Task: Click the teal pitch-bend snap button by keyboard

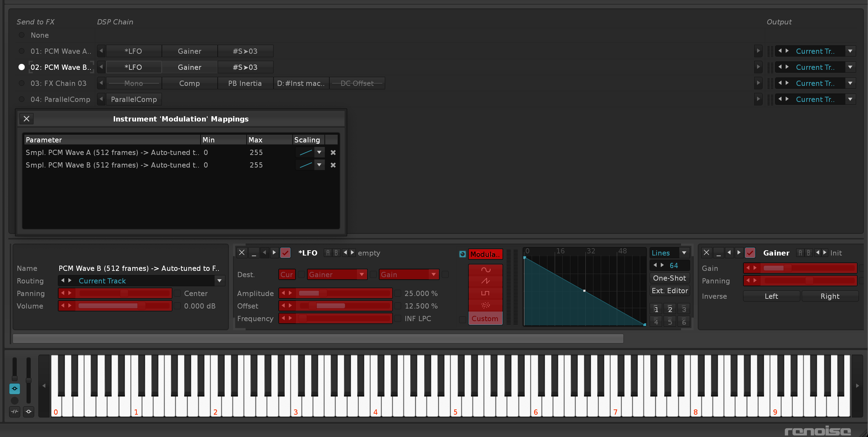Action: 15,388
